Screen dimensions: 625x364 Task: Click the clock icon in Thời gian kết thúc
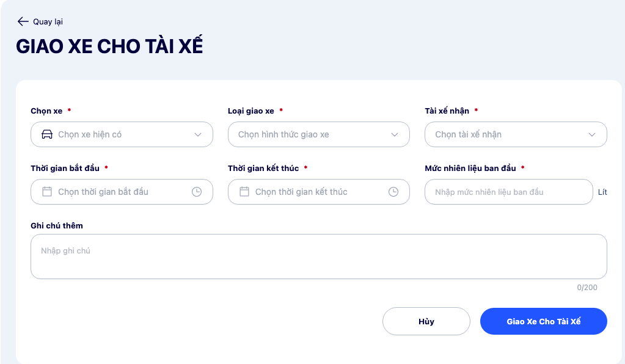393,192
